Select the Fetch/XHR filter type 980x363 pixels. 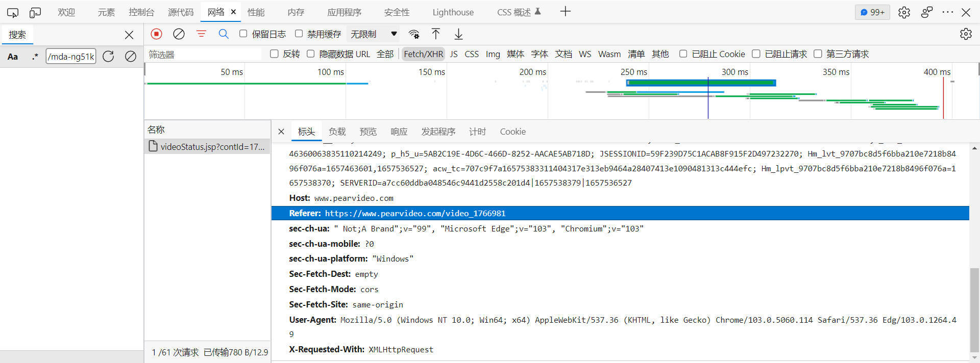click(423, 54)
